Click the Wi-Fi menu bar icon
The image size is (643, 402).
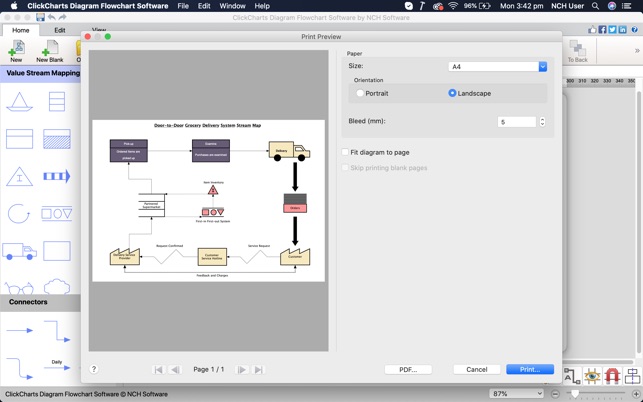pos(453,6)
